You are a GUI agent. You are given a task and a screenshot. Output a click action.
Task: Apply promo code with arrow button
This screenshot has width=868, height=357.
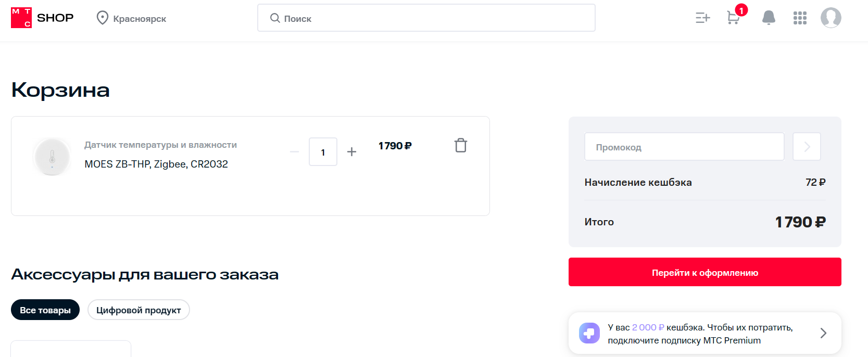(807, 147)
